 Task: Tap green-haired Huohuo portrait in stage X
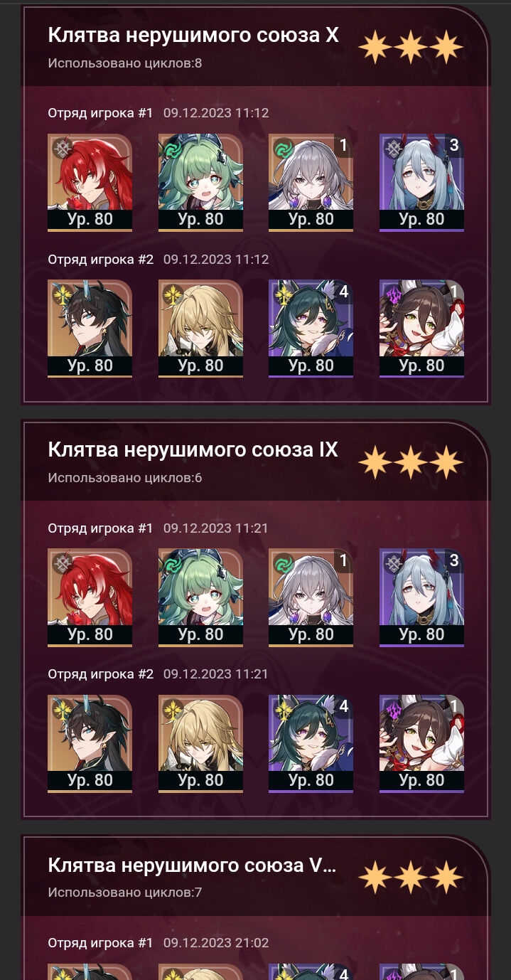point(200,182)
